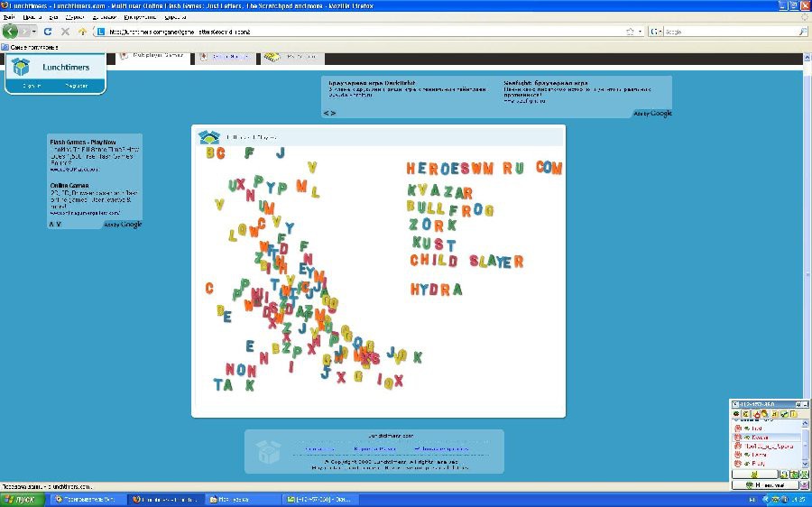
Task: Stop loading with the X toolbar icon
Action: (x=65, y=32)
